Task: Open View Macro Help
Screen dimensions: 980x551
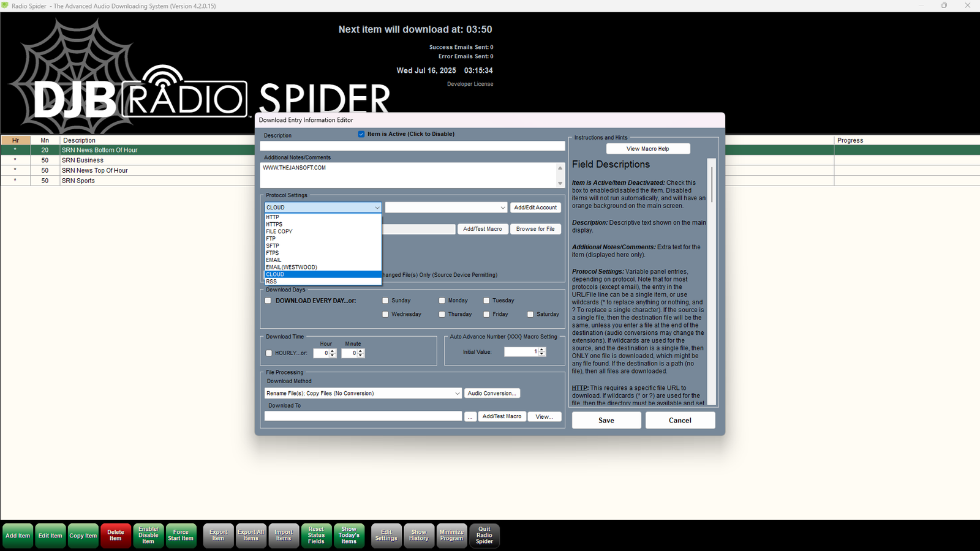Action: tap(648, 149)
